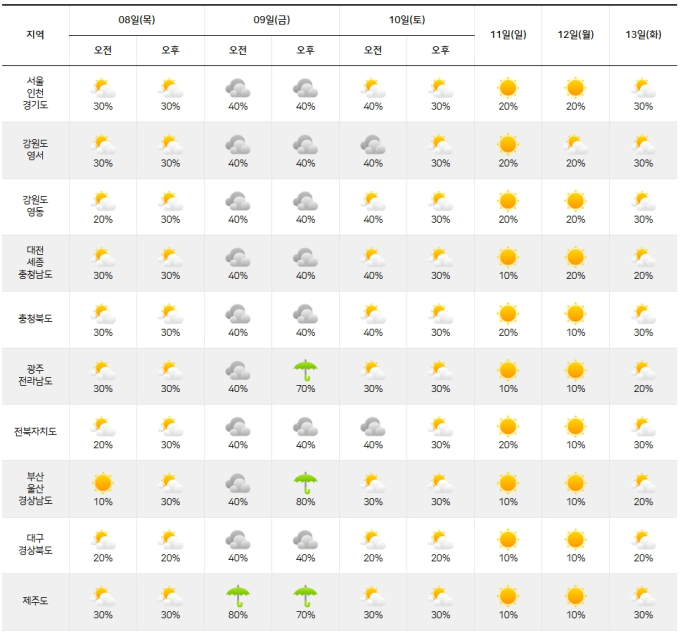The image size is (680, 633).
Task: Select 제주도 umbrella icon for 09일 오후
Action: [305, 596]
